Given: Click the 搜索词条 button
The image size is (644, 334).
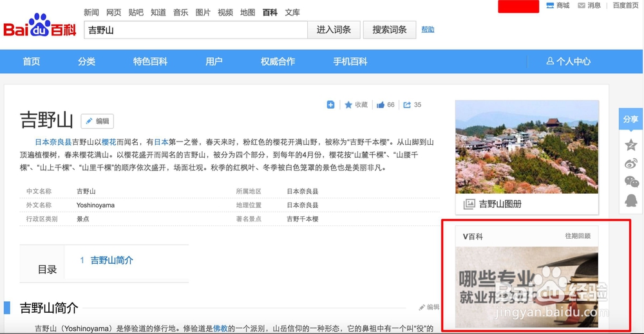Looking at the screenshot, I should 390,30.
